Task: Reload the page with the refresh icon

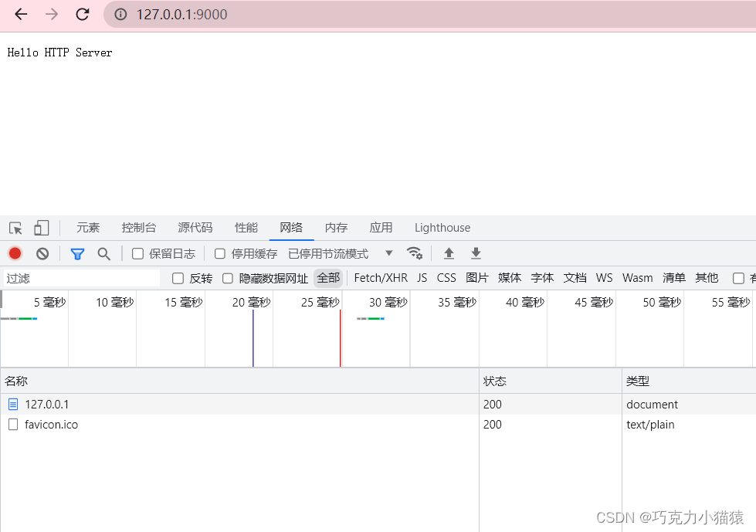Action: 83,15
